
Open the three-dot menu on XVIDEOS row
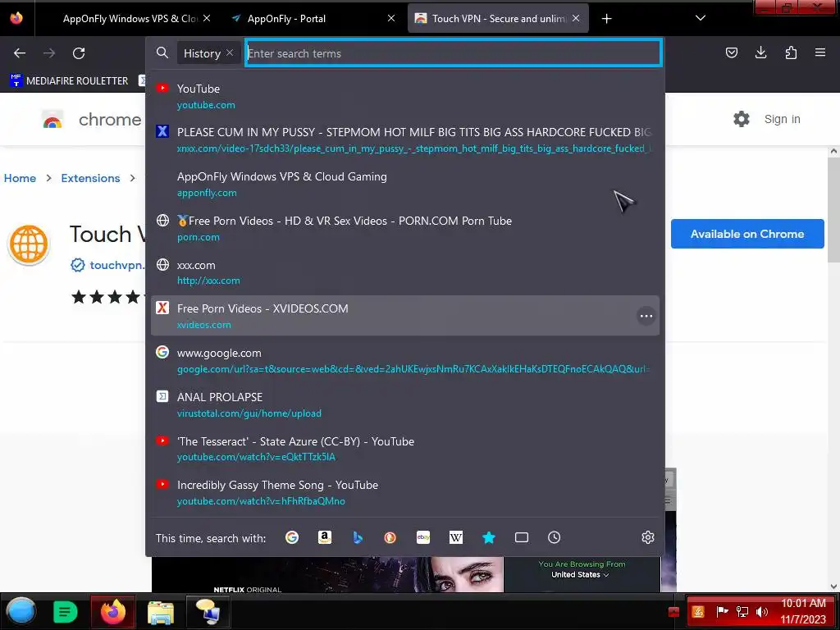point(646,316)
